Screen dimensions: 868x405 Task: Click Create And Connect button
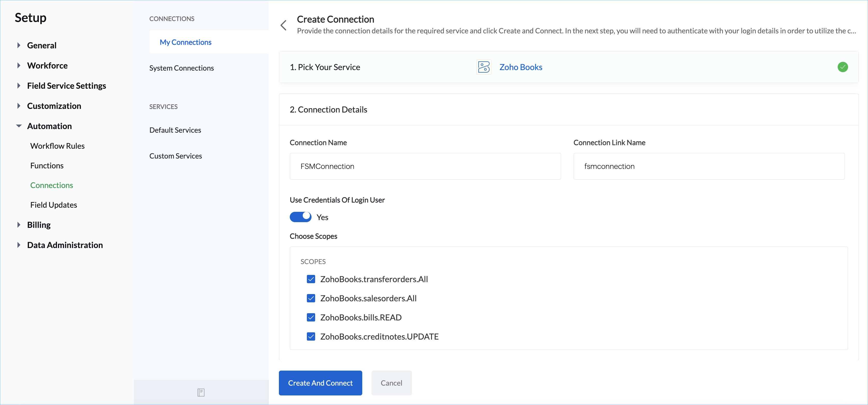coord(320,383)
